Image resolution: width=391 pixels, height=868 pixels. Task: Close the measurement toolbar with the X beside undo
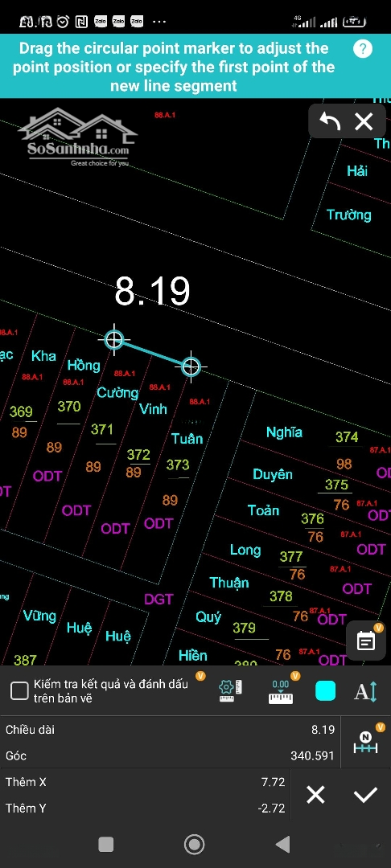[x=364, y=121]
